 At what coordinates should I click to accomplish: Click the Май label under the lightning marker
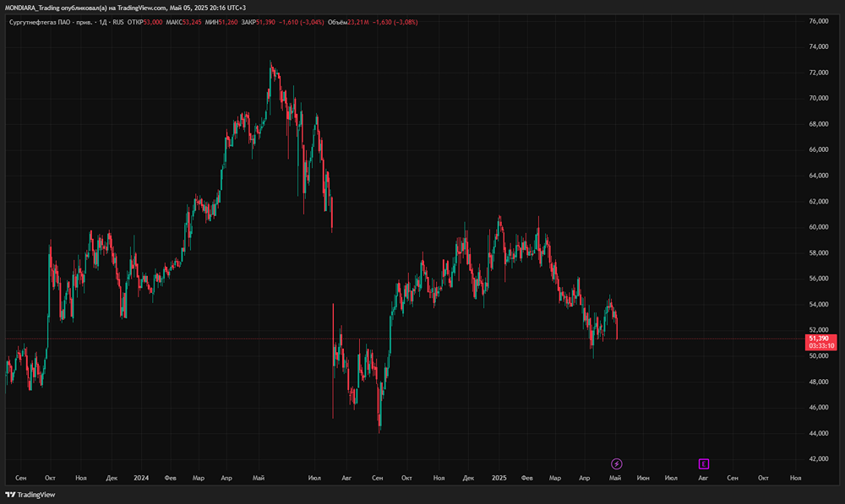(x=615, y=478)
